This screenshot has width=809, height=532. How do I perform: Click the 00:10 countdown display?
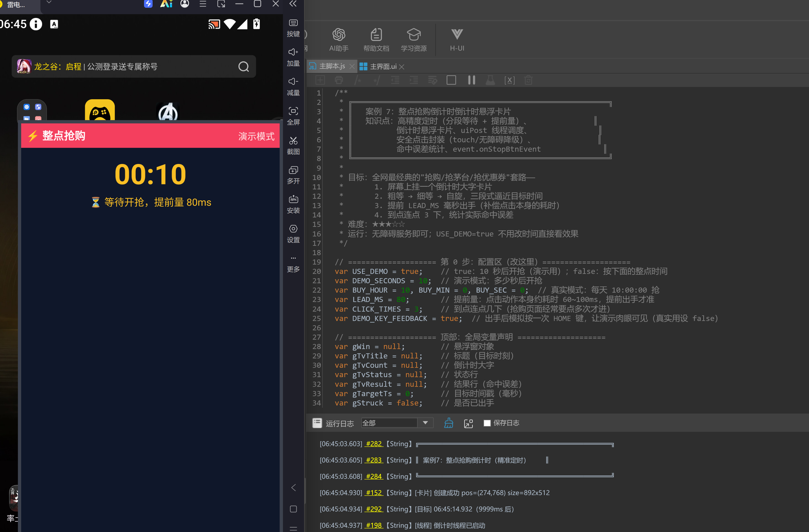click(x=150, y=174)
